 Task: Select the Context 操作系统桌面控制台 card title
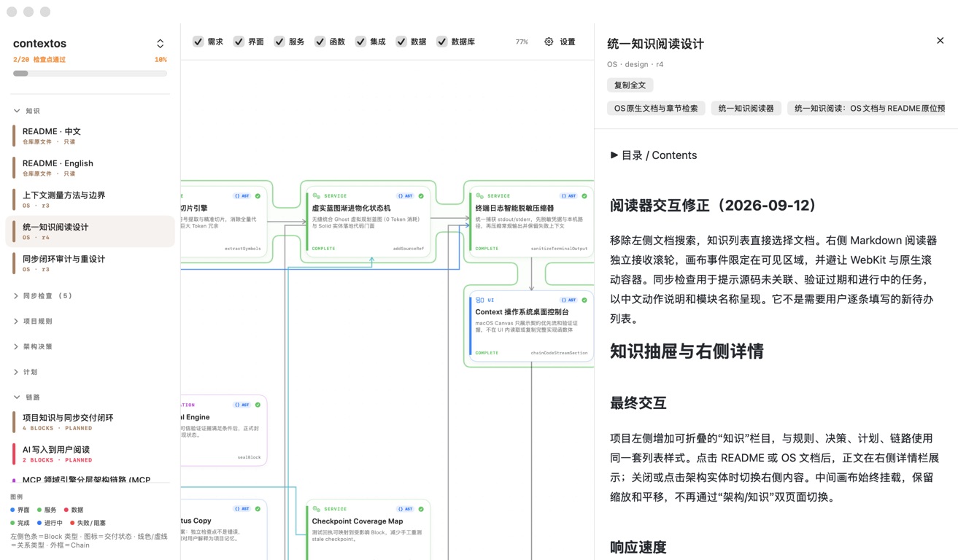522,312
